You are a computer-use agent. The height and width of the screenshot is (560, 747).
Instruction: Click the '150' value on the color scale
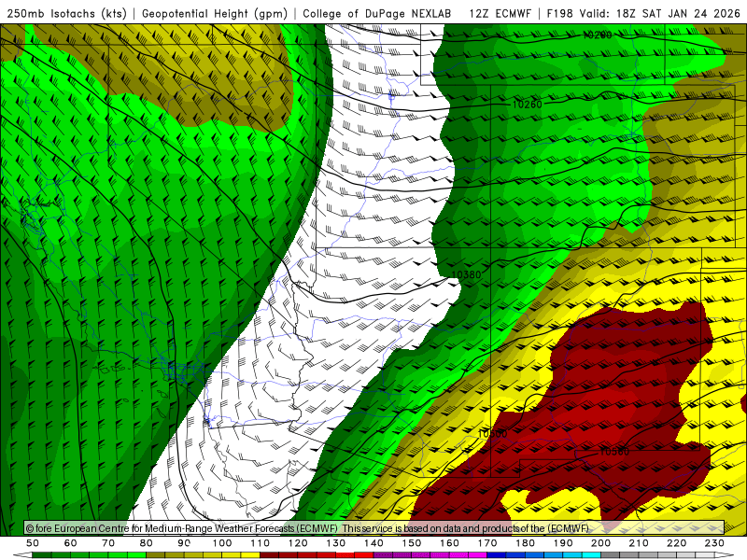[412, 543]
